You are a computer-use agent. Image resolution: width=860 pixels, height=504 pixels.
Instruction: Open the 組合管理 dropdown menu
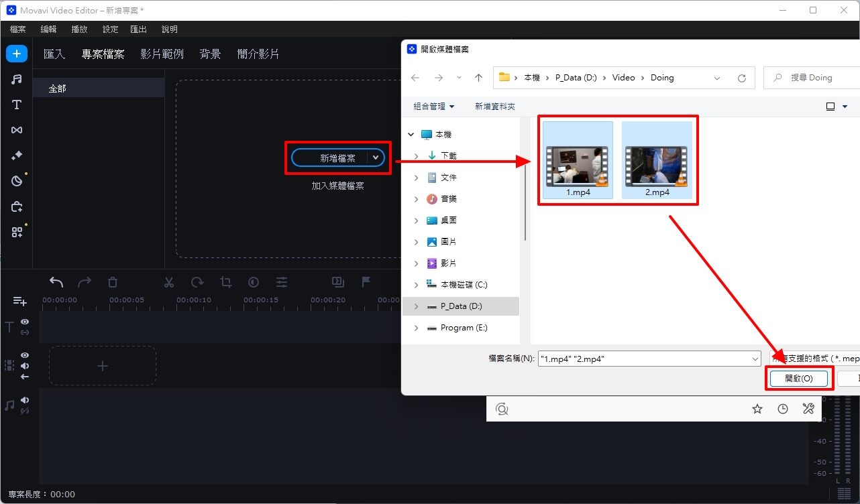[x=433, y=107]
